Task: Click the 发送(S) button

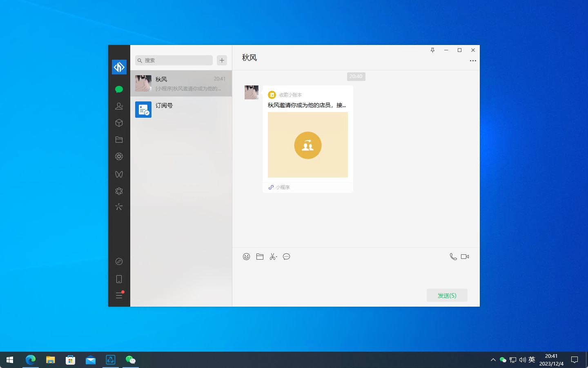Action: click(x=447, y=295)
